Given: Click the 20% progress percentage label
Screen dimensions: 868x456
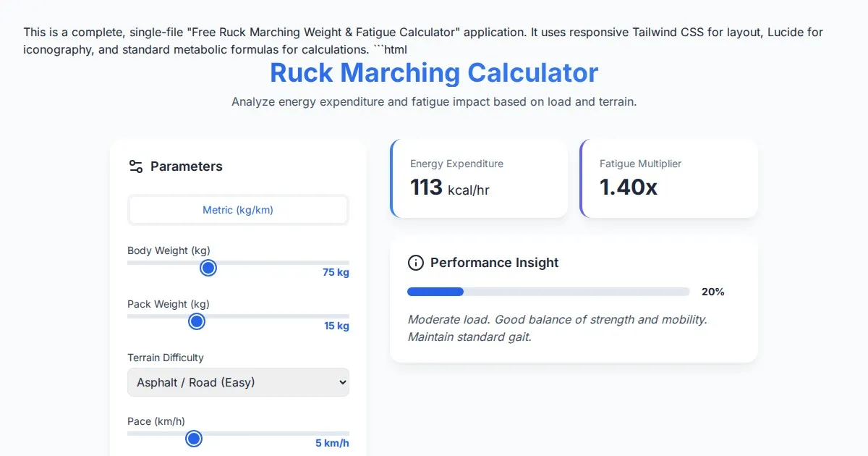Looking at the screenshot, I should [712, 292].
